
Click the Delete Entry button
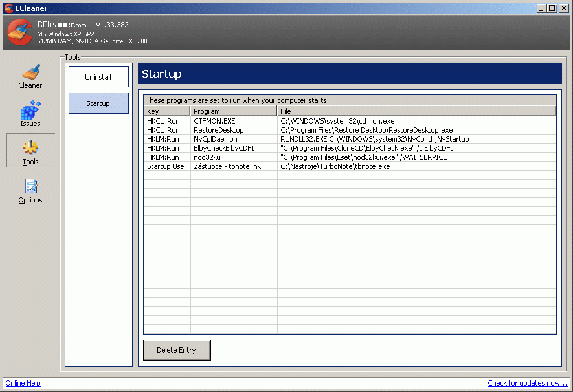(x=177, y=350)
